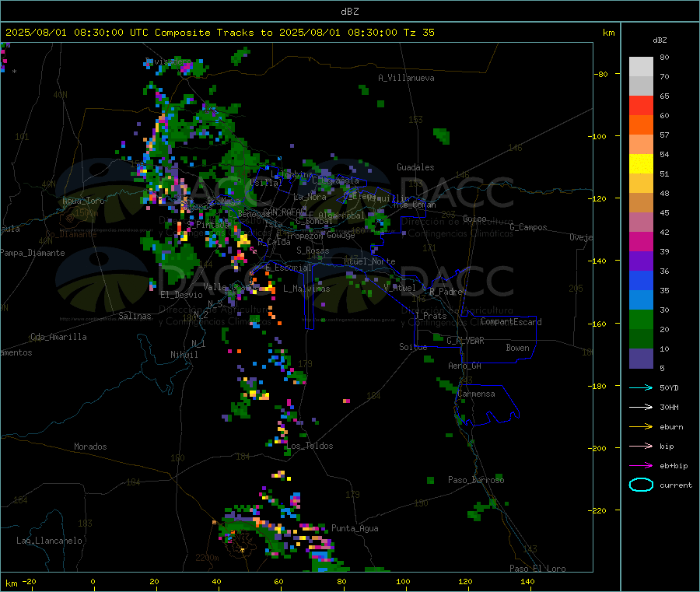Click the 'Lag.Llancanelo' map label
Image resolution: width=700 pixels, height=592 pixels.
pyautogui.click(x=49, y=541)
